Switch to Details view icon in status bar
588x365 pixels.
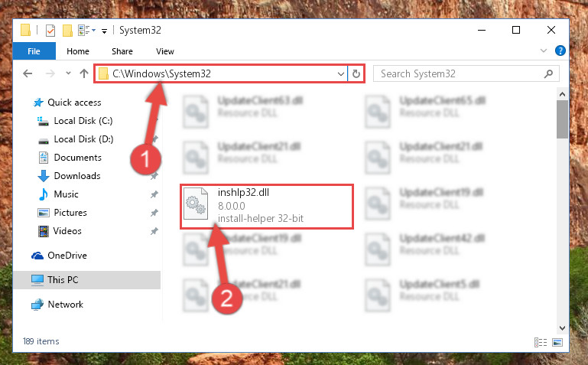tap(541, 342)
